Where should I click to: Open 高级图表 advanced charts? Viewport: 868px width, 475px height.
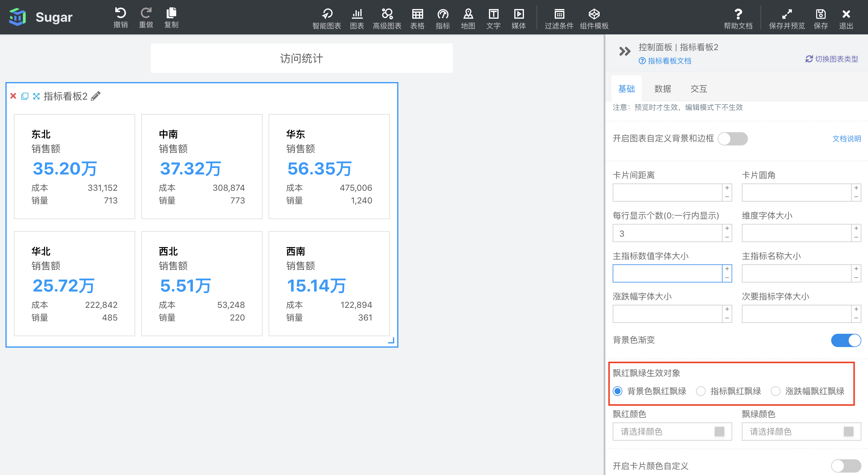(x=387, y=18)
